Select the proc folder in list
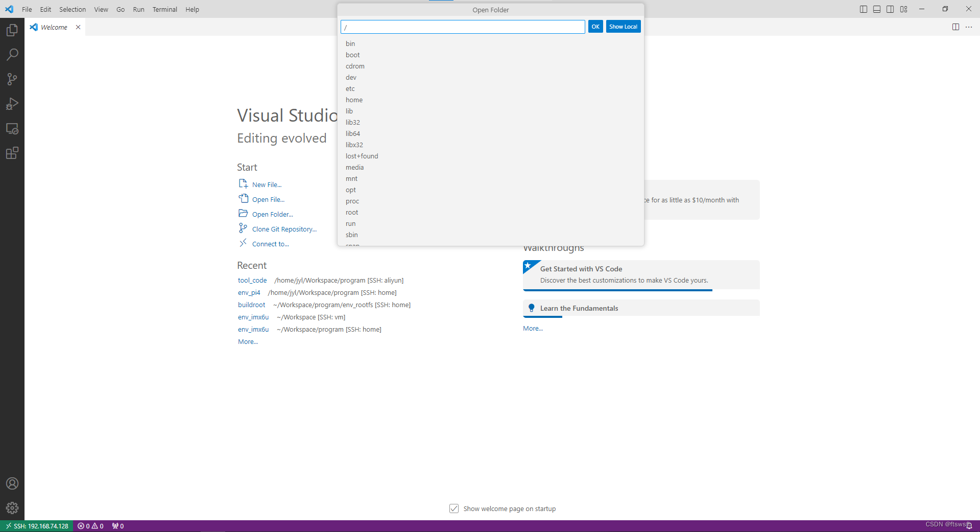Viewport: 980px width, 532px height. tap(491, 201)
